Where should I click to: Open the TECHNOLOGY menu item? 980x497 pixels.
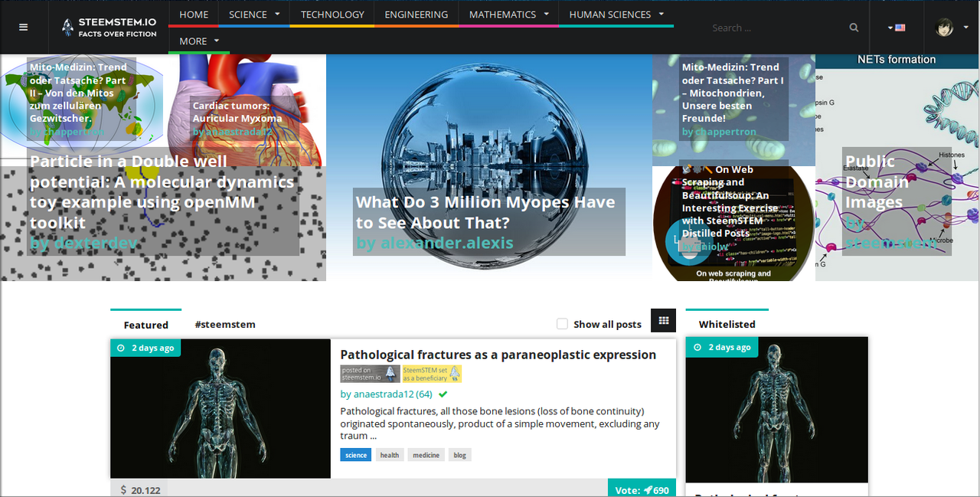tap(332, 15)
